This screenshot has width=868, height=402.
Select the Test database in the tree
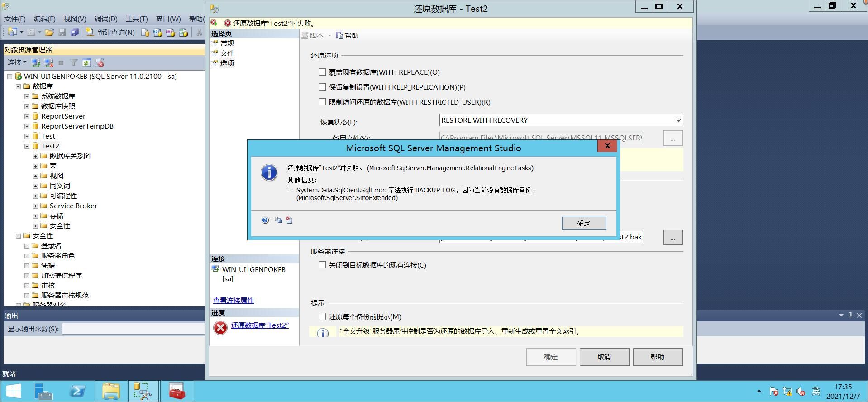pos(48,136)
